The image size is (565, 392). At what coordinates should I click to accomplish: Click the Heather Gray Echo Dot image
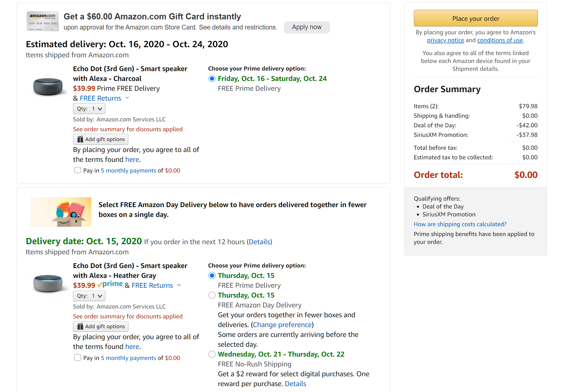[x=48, y=284]
